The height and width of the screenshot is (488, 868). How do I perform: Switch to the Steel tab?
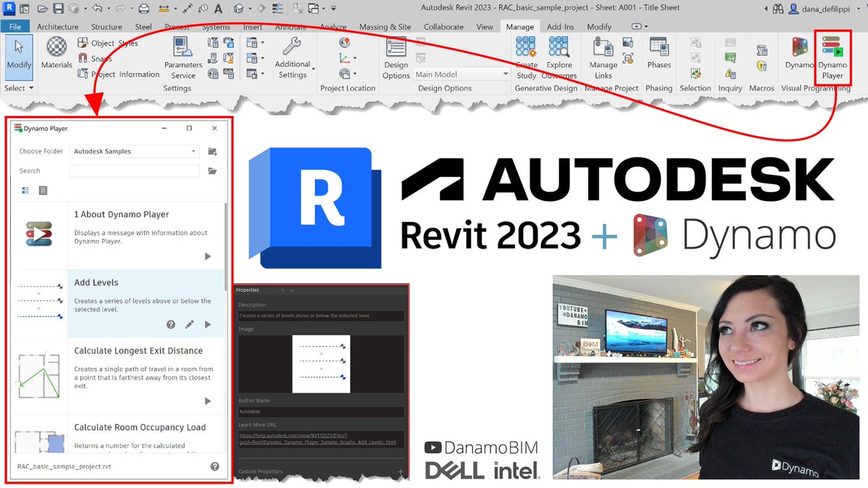tap(143, 27)
